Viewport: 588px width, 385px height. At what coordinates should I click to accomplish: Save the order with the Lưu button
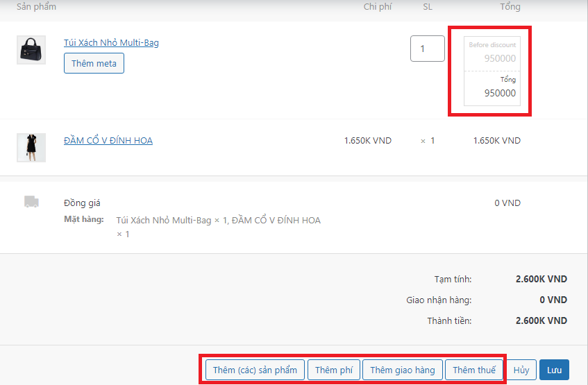pyautogui.click(x=554, y=370)
